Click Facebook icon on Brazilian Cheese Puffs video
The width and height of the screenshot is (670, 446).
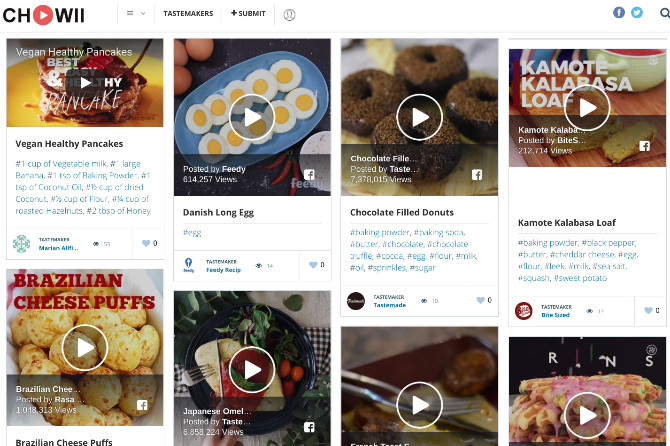[x=142, y=405]
